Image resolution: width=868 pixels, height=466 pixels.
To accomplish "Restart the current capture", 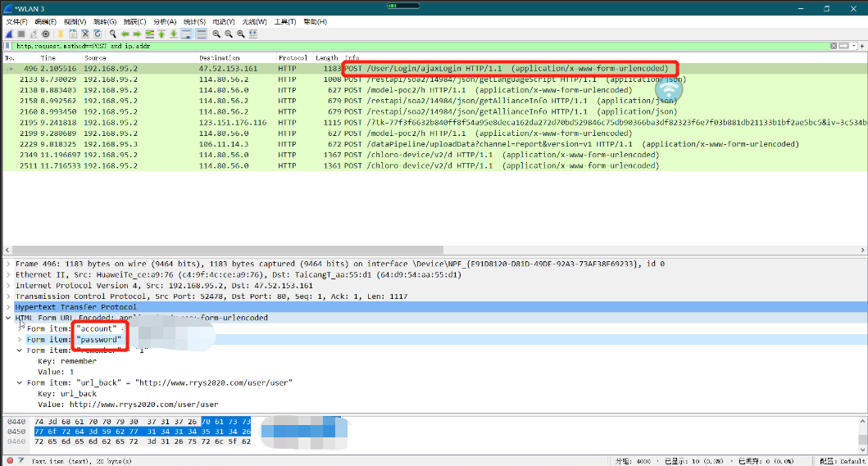I will coord(34,34).
